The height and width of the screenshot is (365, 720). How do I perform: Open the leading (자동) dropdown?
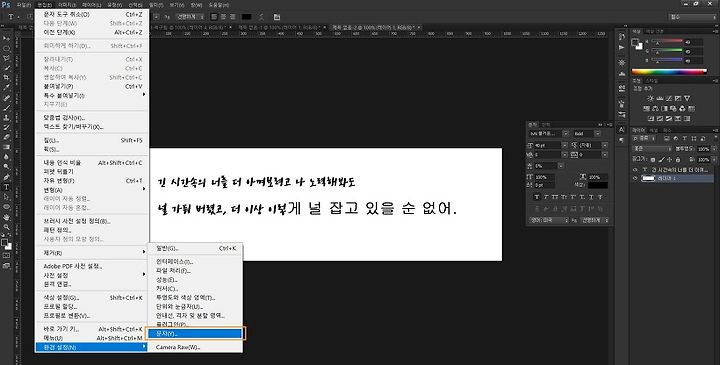pos(605,145)
